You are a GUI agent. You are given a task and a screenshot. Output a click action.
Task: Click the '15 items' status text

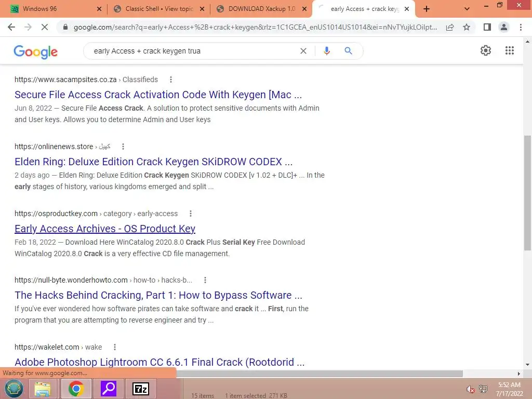pos(203,395)
